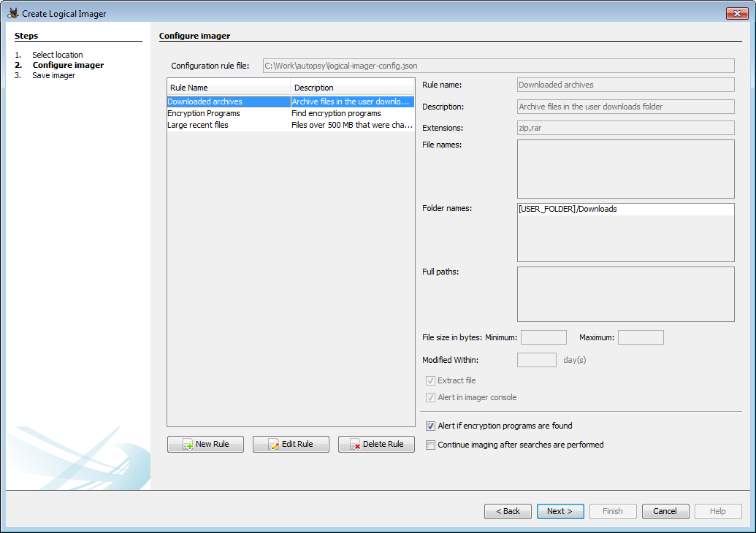Open Help for this wizard
The width and height of the screenshot is (756, 533).
[718, 511]
